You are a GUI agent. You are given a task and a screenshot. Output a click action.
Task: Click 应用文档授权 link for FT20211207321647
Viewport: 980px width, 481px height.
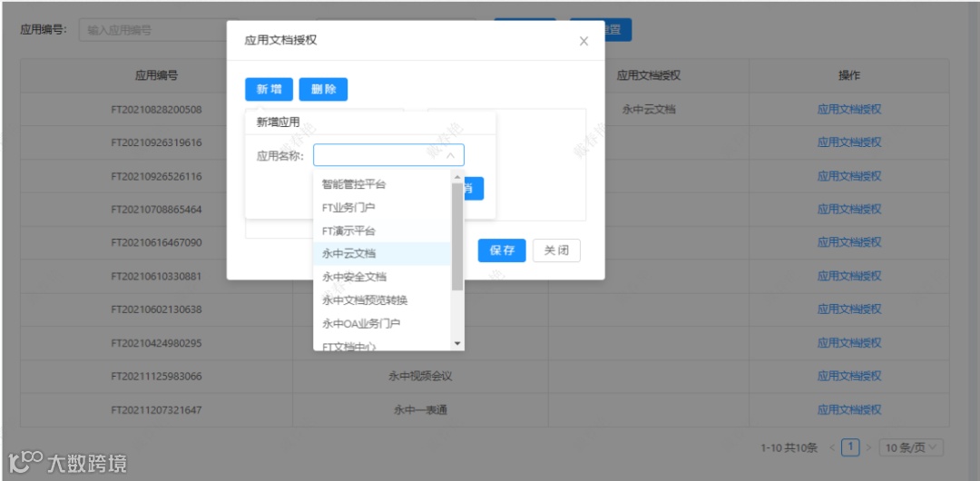tap(848, 409)
